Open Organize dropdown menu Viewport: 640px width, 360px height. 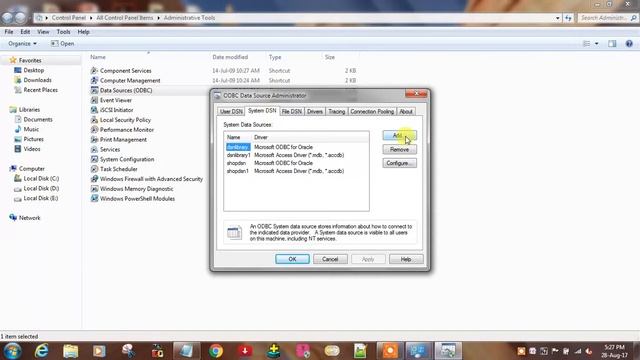[22, 43]
